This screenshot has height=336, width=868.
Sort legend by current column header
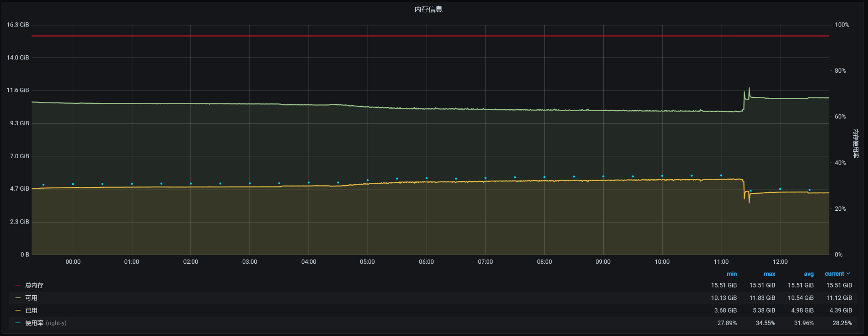coord(834,274)
